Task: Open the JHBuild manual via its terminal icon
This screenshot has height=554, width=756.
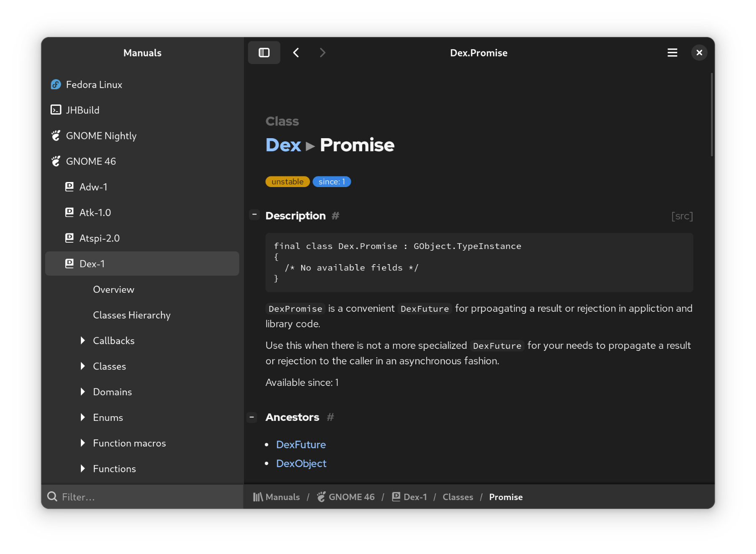Action: [x=56, y=110]
